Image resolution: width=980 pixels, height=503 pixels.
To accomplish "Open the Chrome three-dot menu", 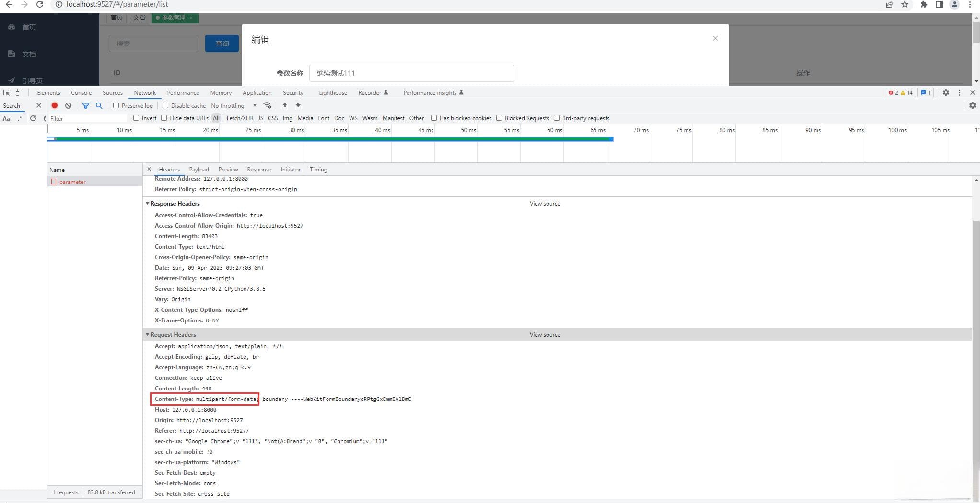I will 970,4.
